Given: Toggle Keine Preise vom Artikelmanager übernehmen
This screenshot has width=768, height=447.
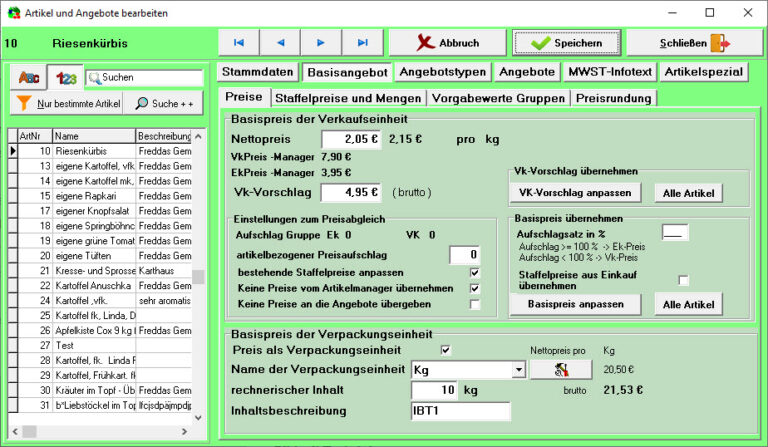Looking at the screenshot, I should (474, 288).
